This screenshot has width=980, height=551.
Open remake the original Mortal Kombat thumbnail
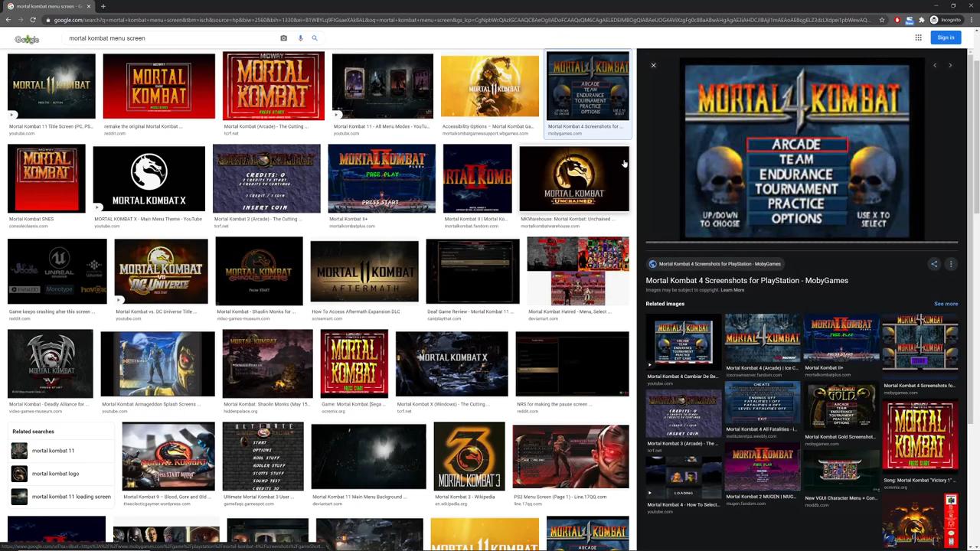(x=159, y=86)
